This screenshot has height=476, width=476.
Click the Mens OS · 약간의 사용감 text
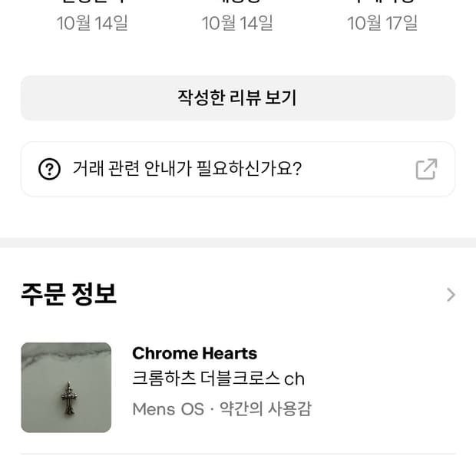[x=221, y=408]
